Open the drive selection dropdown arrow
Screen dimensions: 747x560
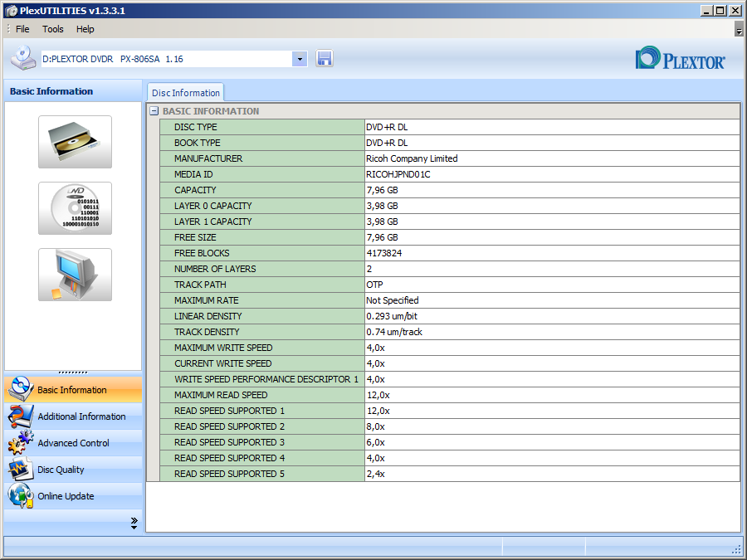(300, 59)
